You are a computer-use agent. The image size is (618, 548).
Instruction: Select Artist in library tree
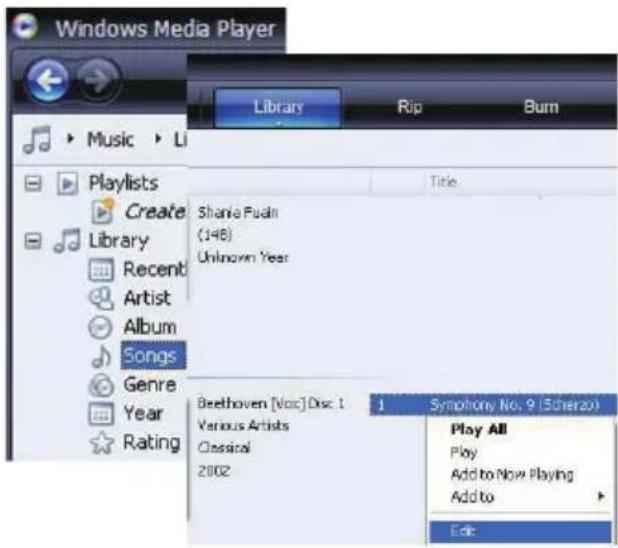147,298
